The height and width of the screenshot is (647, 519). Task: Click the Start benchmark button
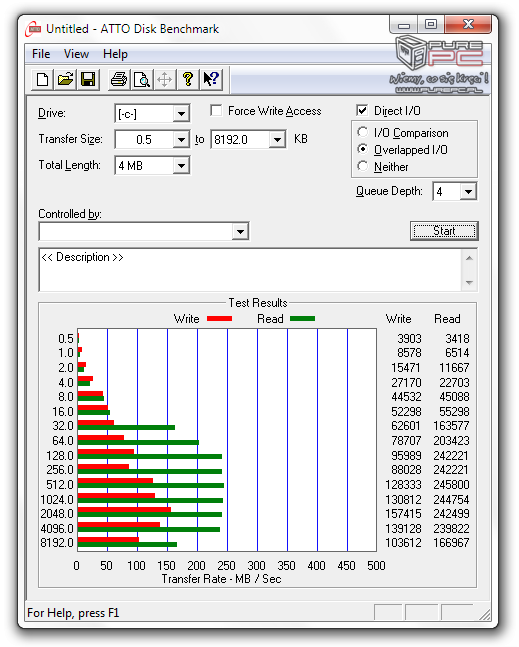[x=444, y=231]
